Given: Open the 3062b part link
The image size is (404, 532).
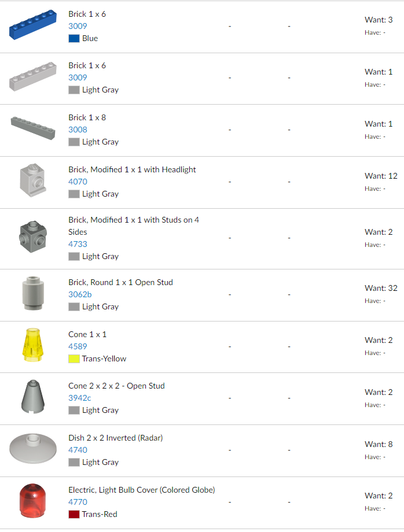Looking at the screenshot, I should tap(80, 294).
